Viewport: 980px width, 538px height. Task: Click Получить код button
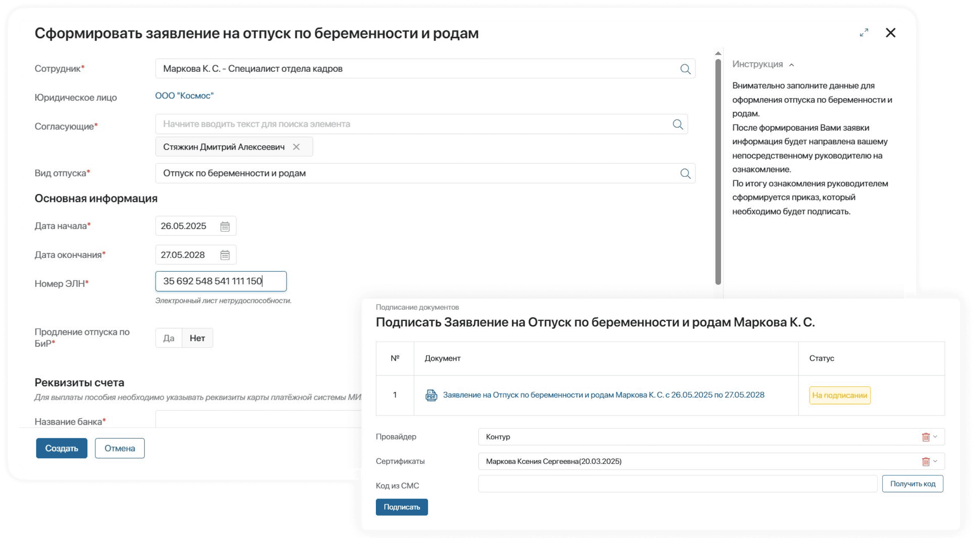[x=912, y=484]
